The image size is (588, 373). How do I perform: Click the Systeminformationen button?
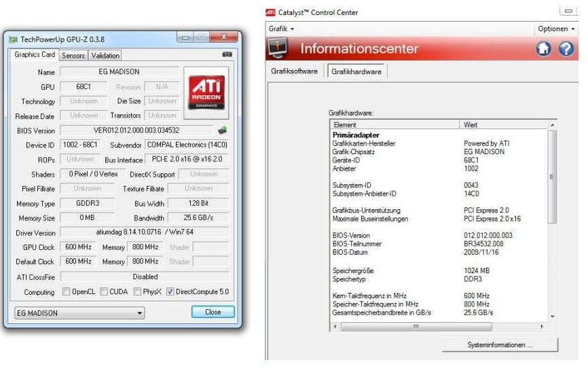pyautogui.click(x=500, y=345)
